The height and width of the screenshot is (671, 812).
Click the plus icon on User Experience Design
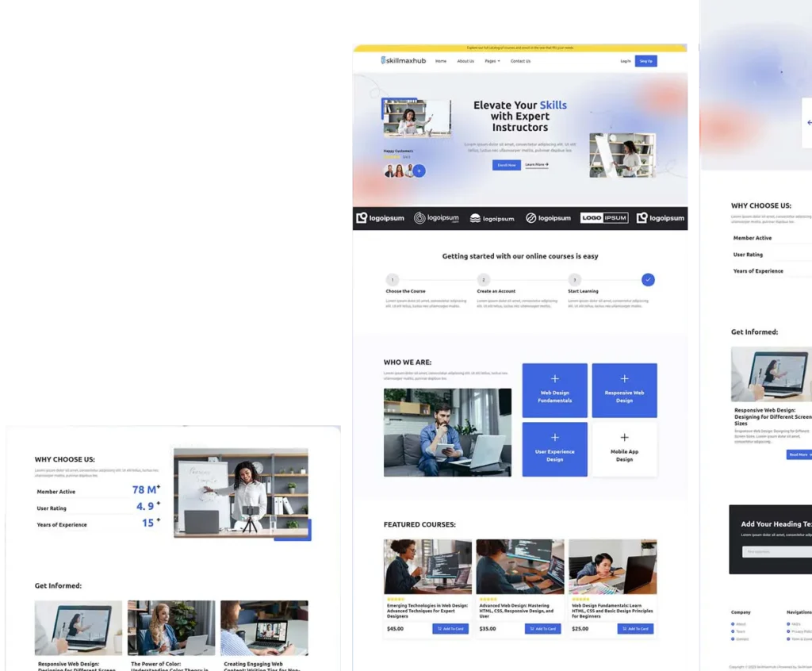[554, 438]
